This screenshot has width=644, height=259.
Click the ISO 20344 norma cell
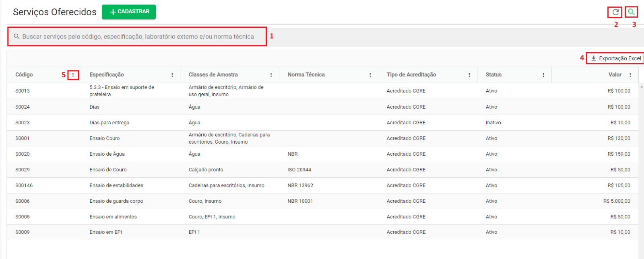point(299,170)
